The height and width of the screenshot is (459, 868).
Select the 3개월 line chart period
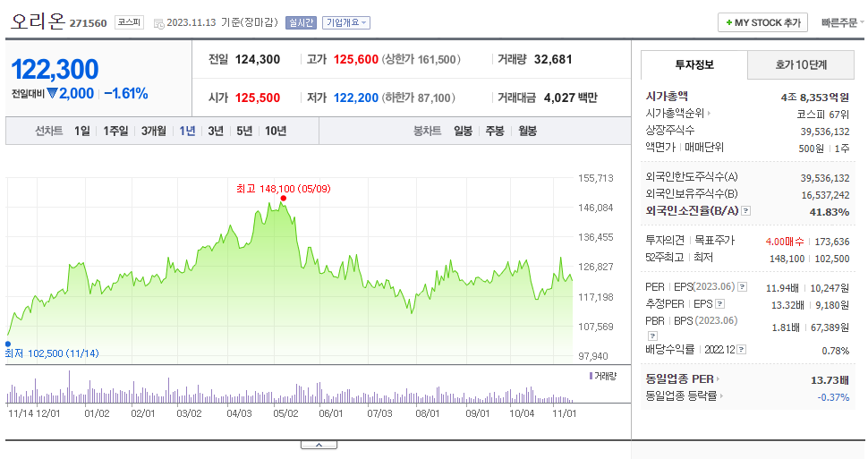point(153,131)
